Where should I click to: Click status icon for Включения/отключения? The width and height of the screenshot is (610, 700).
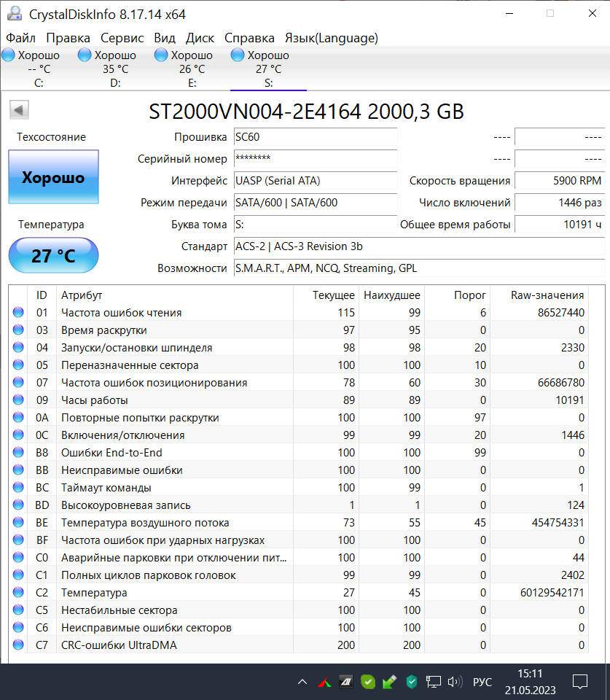coord(18,435)
